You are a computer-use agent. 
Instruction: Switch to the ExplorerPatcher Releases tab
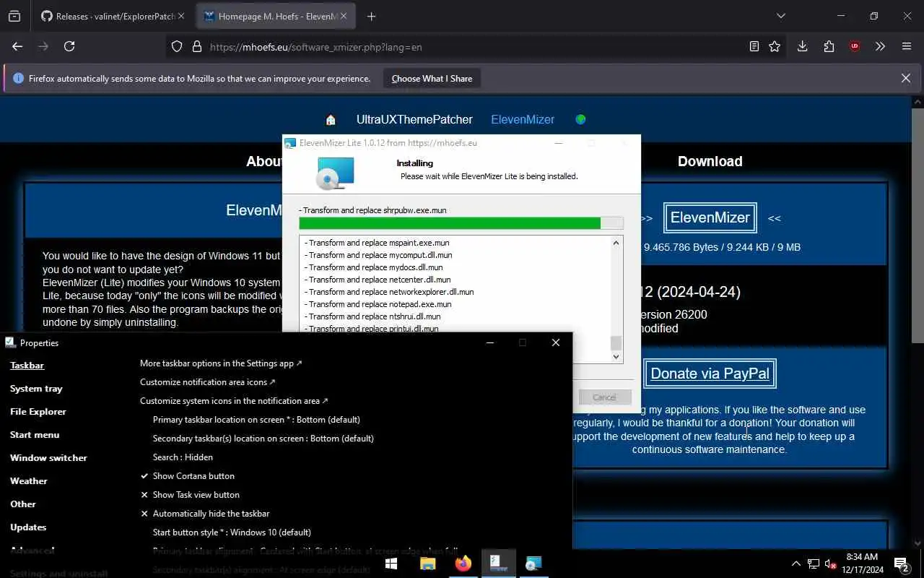pyautogui.click(x=112, y=16)
